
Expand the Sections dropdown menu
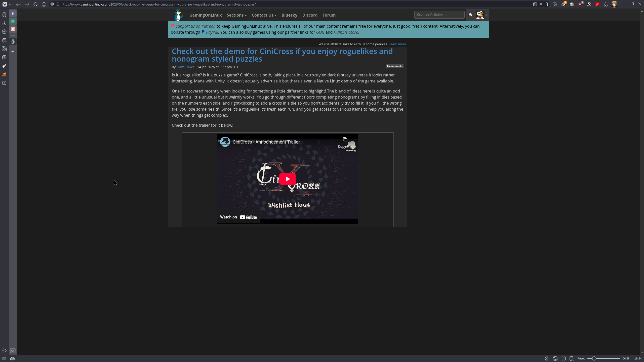click(x=236, y=15)
